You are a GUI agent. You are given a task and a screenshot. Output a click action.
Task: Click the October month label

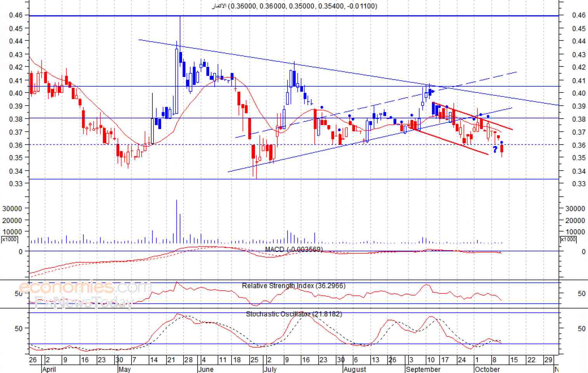(487, 369)
